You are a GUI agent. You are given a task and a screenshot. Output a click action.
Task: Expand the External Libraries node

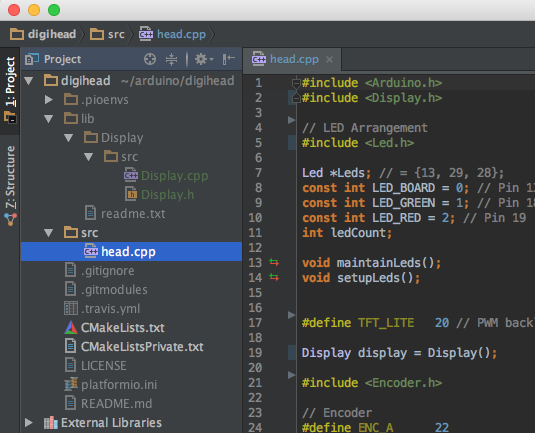point(29,423)
